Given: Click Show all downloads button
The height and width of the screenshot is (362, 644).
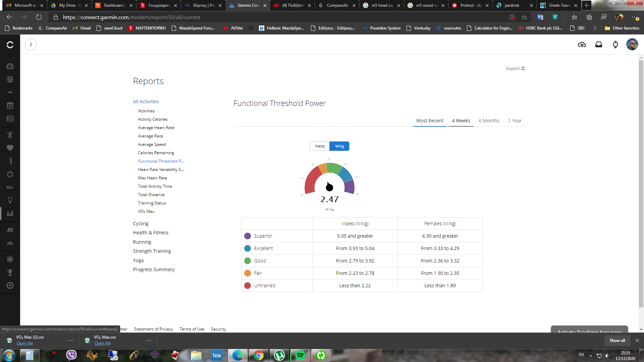Looking at the screenshot, I should 617,341.
